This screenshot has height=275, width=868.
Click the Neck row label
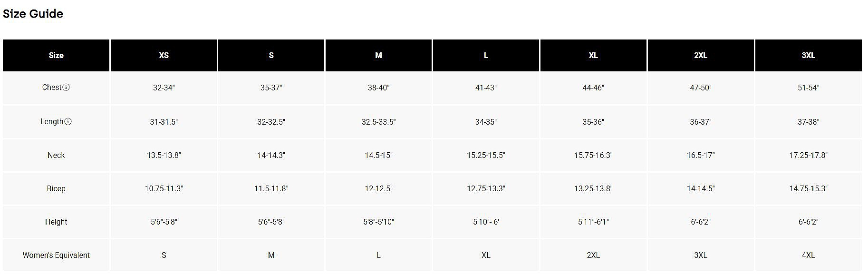(56, 156)
